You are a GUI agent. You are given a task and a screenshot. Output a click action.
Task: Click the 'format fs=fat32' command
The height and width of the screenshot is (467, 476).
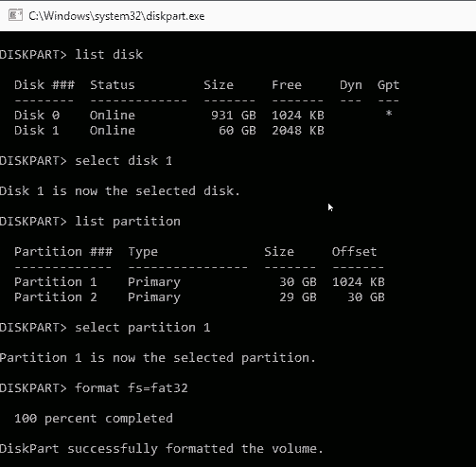[x=132, y=388]
